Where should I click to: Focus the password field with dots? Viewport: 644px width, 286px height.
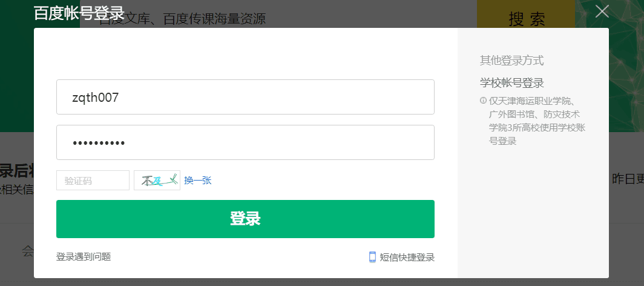click(245, 142)
